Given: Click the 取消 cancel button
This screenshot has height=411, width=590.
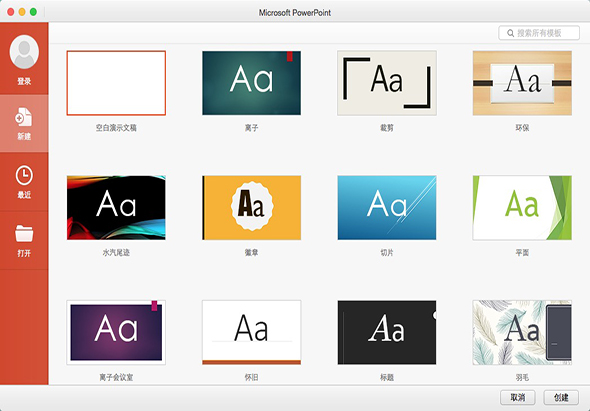Looking at the screenshot, I should point(518,397).
